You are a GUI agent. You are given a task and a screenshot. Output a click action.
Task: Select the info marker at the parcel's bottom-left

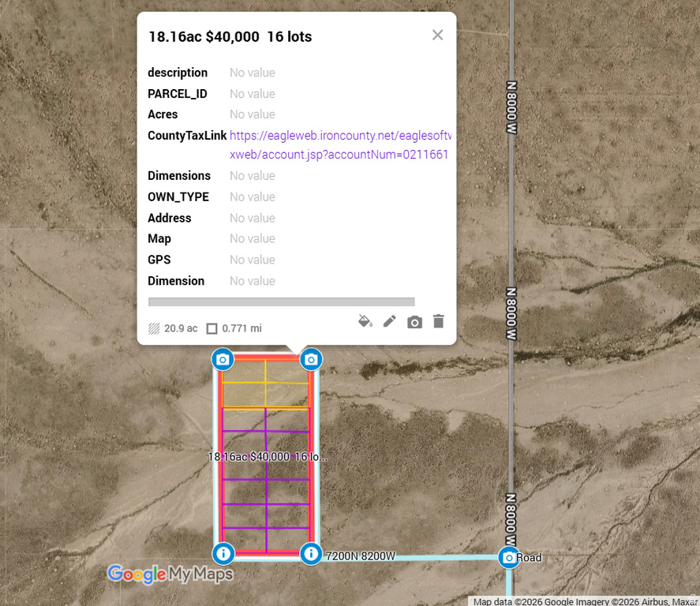tap(223, 554)
